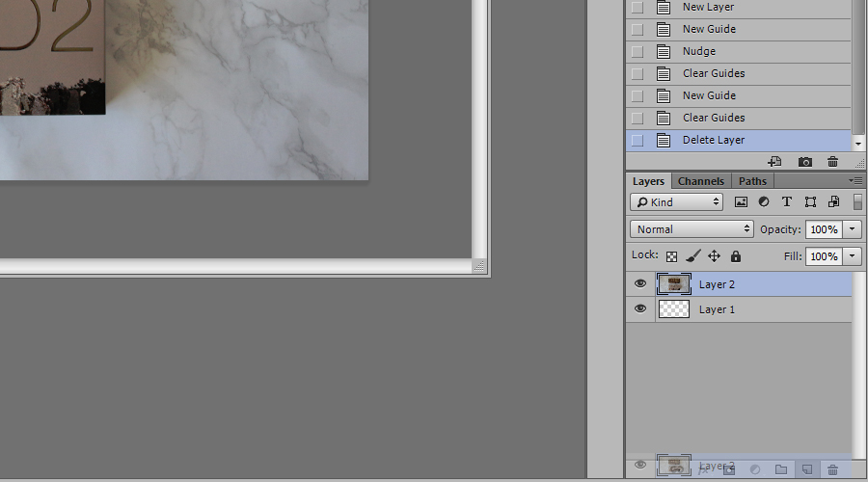Lock image pixels with brush icon

[x=692, y=256]
